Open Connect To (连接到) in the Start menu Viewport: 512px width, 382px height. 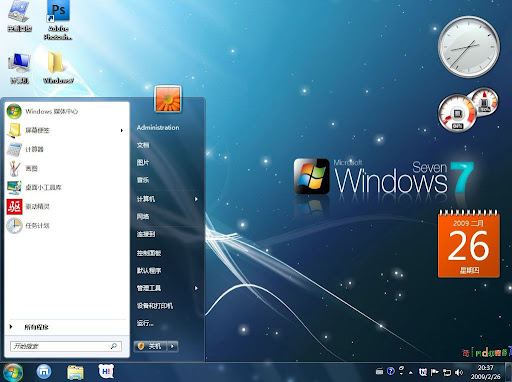pos(146,234)
